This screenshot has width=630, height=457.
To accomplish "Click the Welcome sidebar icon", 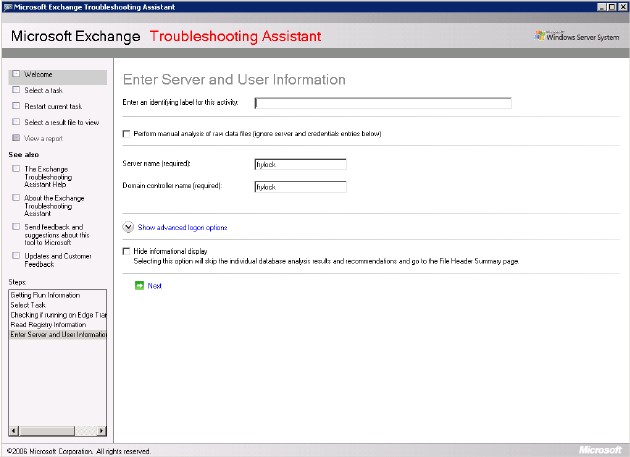I will [16, 74].
